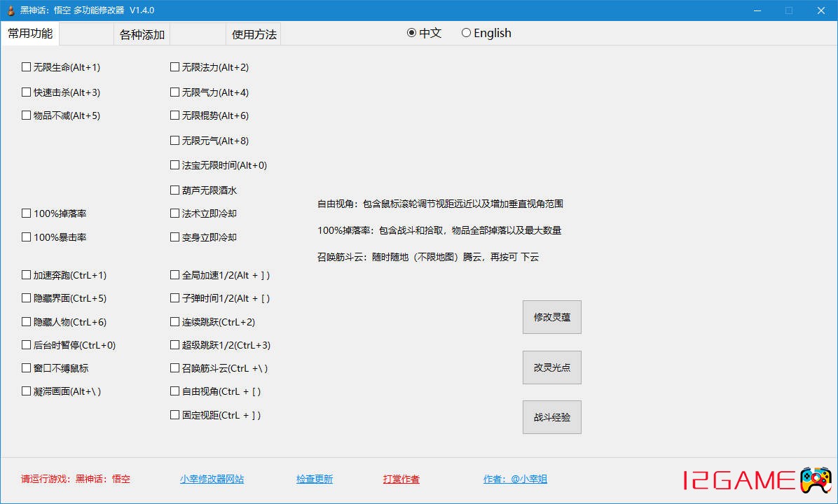Open the 打赏作者 link
The width and height of the screenshot is (838, 504).
[x=401, y=479]
